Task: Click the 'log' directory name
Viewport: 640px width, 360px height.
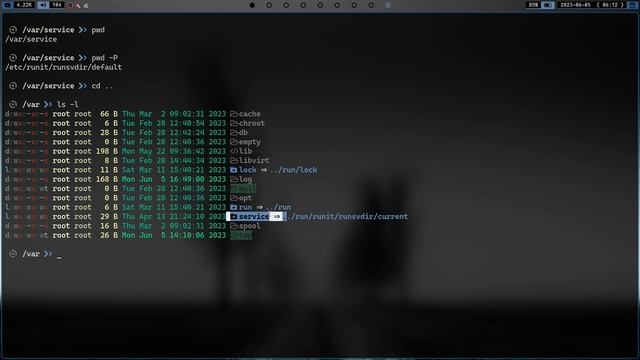Action: [x=245, y=179]
